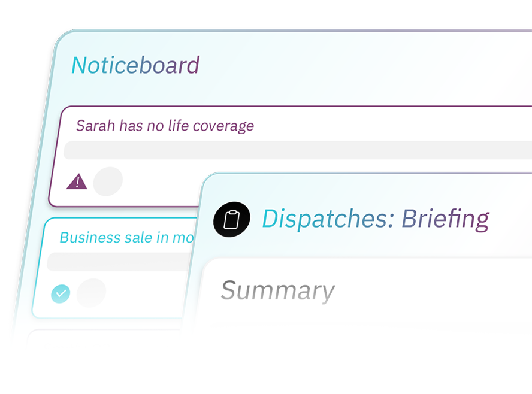Select the Summary section heading

click(278, 290)
